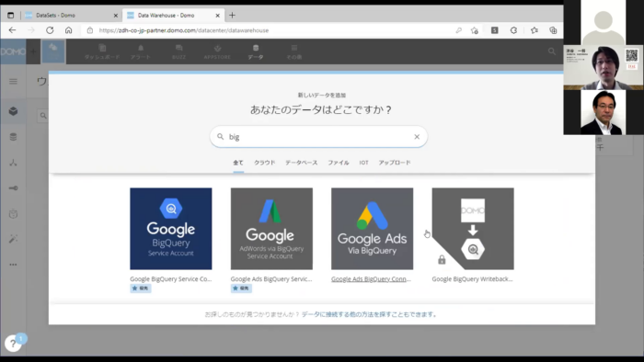Open Google BigQuery Service Account connector tile
This screenshot has width=644, height=362.
click(171, 229)
